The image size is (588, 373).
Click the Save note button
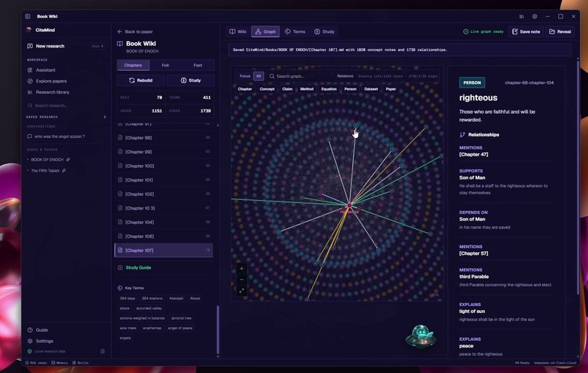pyautogui.click(x=526, y=31)
